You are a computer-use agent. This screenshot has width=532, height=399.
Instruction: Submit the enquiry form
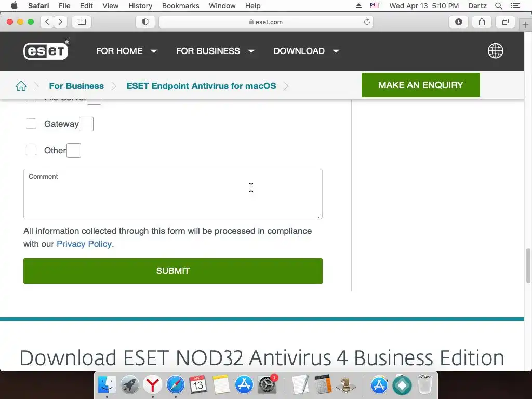172,271
